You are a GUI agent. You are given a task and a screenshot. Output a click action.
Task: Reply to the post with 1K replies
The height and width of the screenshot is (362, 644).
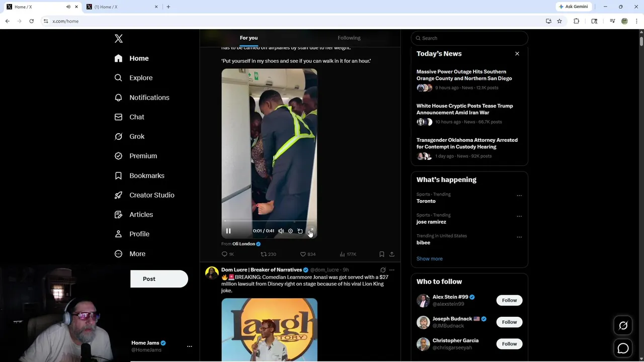228,254
